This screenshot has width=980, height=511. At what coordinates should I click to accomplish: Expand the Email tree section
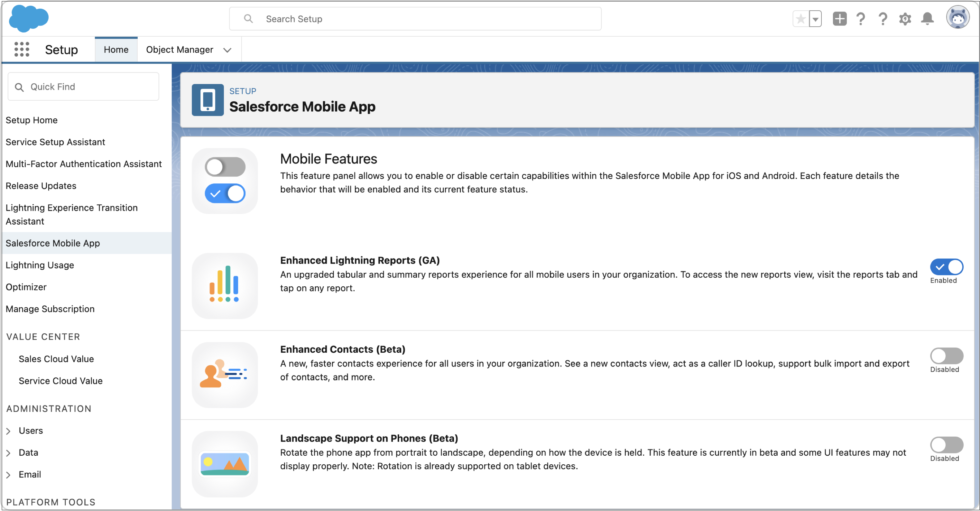pos(8,474)
